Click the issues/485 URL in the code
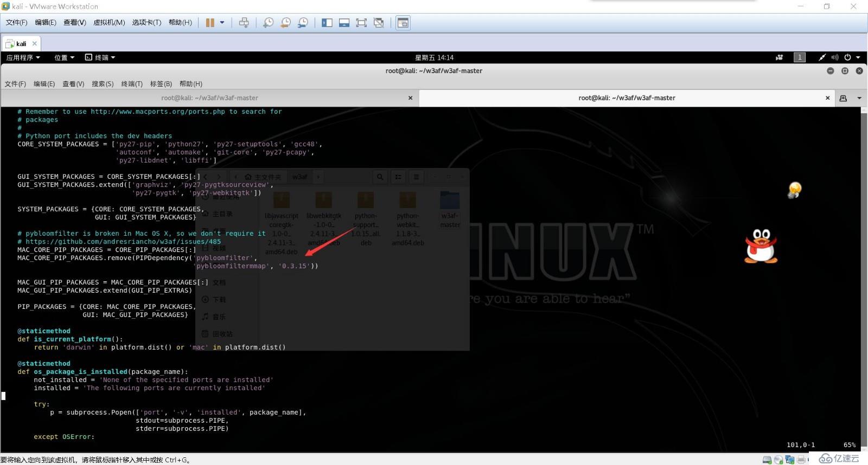 123,242
